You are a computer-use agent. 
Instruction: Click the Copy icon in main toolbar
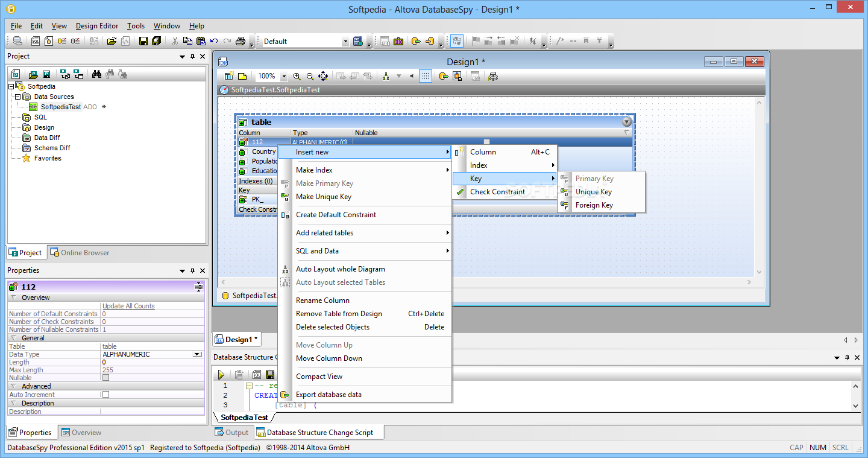coord(187,41)
